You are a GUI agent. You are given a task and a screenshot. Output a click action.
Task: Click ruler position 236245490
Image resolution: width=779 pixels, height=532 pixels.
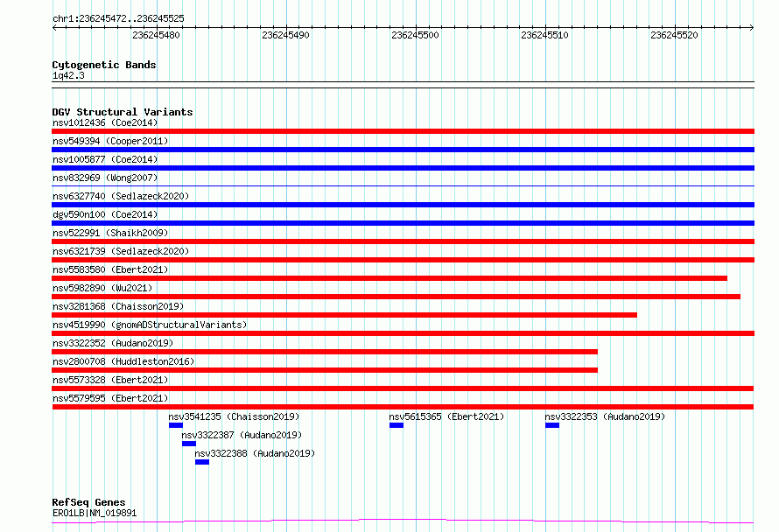[x=285, y=35]
